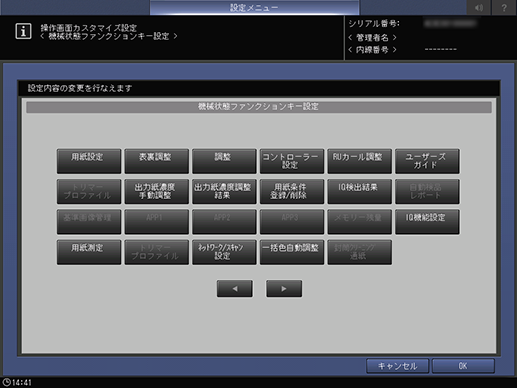
Task: Select トリマープロファイル key beside 用紙測定
Action: point(157,252)
